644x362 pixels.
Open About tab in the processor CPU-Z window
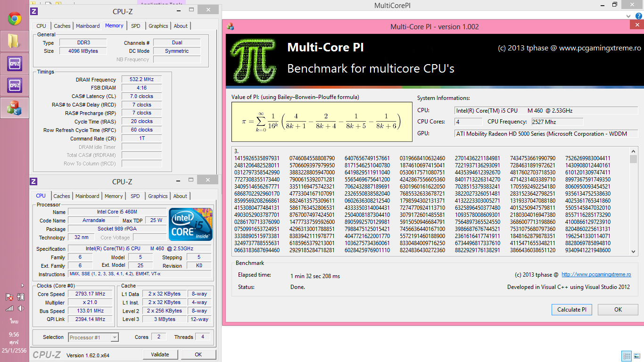tap(180, 196)
